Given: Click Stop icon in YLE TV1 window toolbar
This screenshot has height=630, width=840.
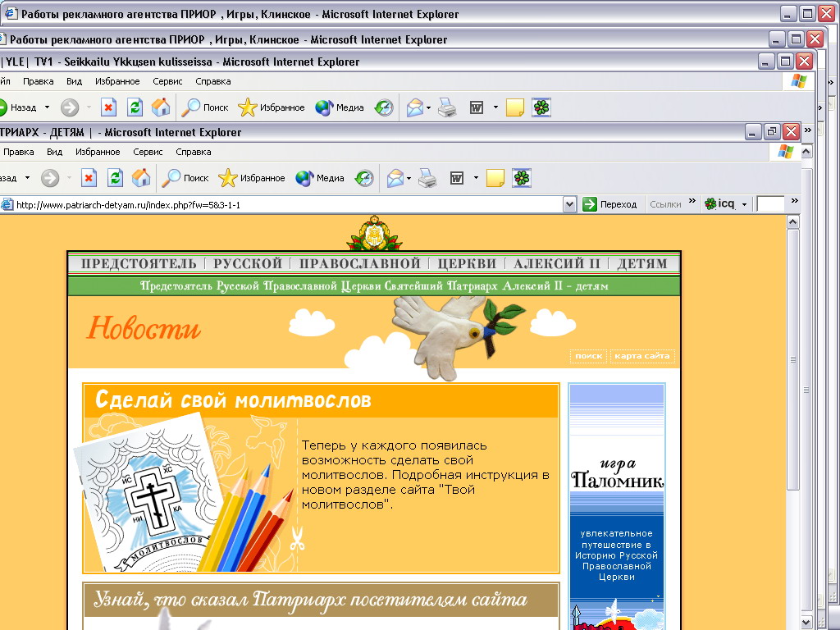Looking at the screenshot, I should click(x=109, y=107).
